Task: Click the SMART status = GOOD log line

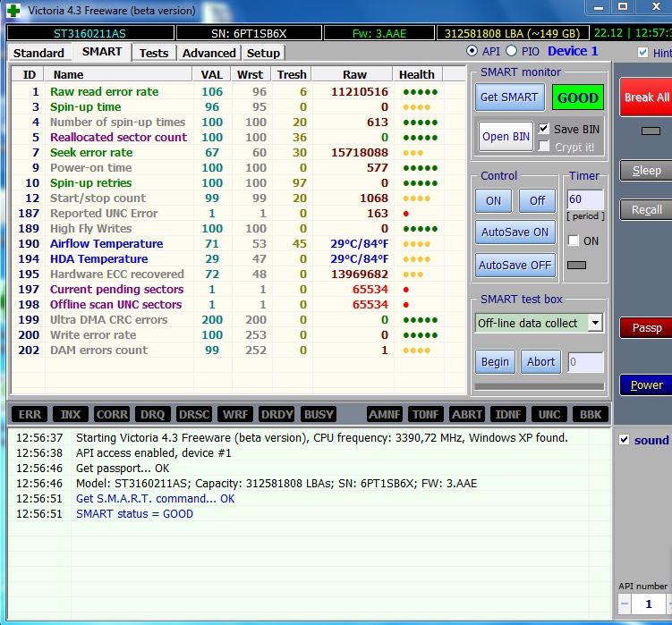Action: point(134,513)
